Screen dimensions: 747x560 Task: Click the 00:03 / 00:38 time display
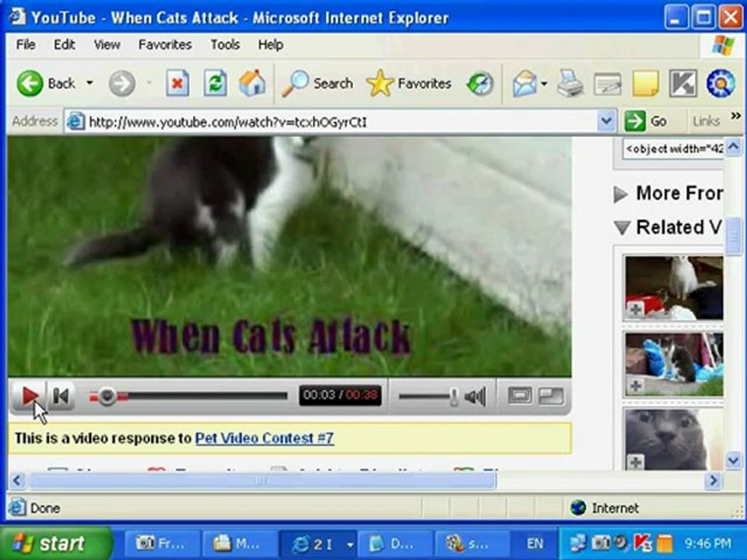340,395
